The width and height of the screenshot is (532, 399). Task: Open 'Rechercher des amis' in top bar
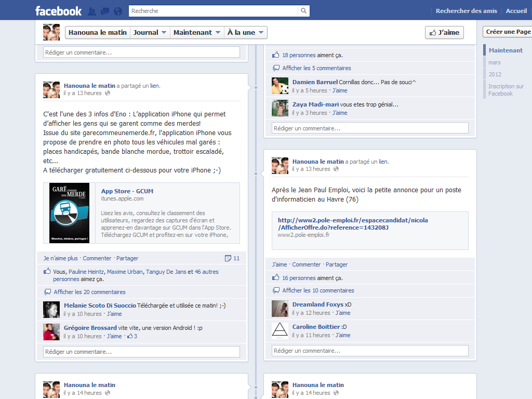[x=466, y=11]
